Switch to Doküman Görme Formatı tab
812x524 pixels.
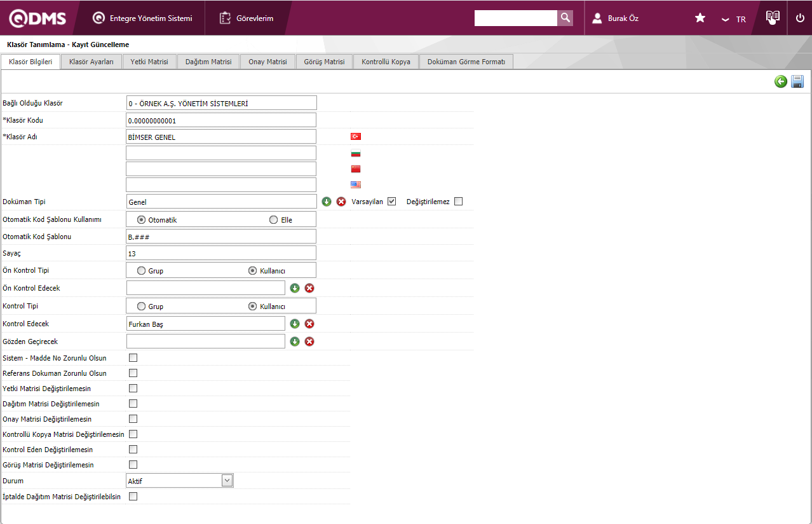pyautogui.click(x=466, y=62)
